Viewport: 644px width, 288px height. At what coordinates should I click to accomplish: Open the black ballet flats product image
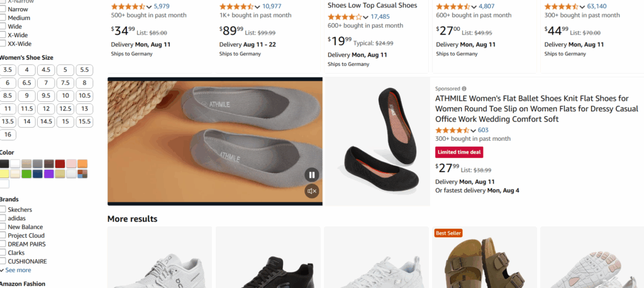coord(377,141)
